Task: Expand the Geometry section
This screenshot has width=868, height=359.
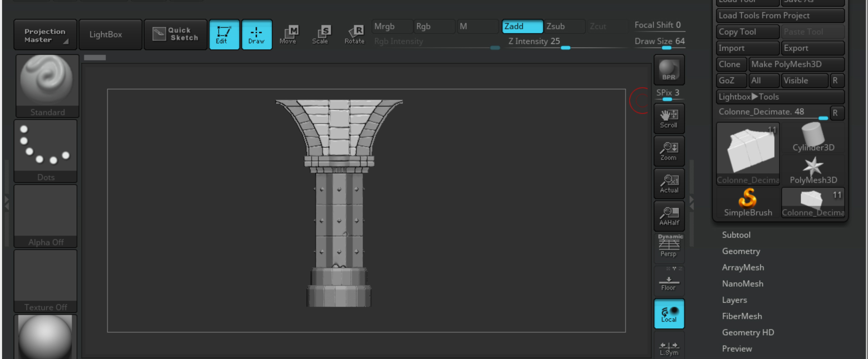Action: tap(741, 251)
